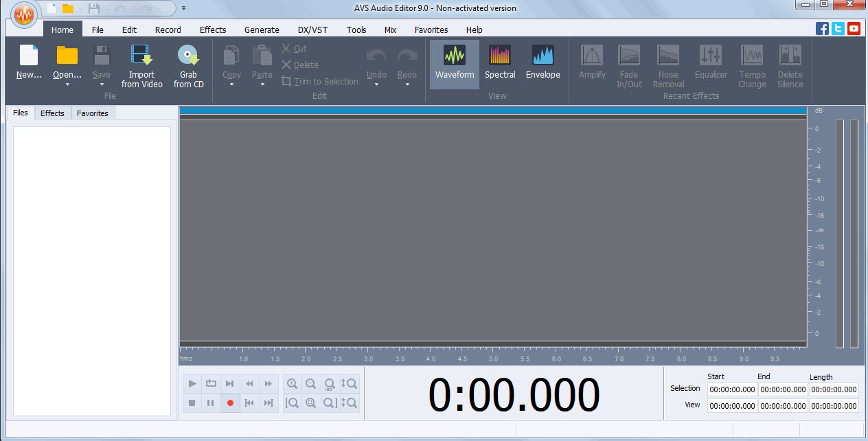Click the fast forward button

coord(269,384)
